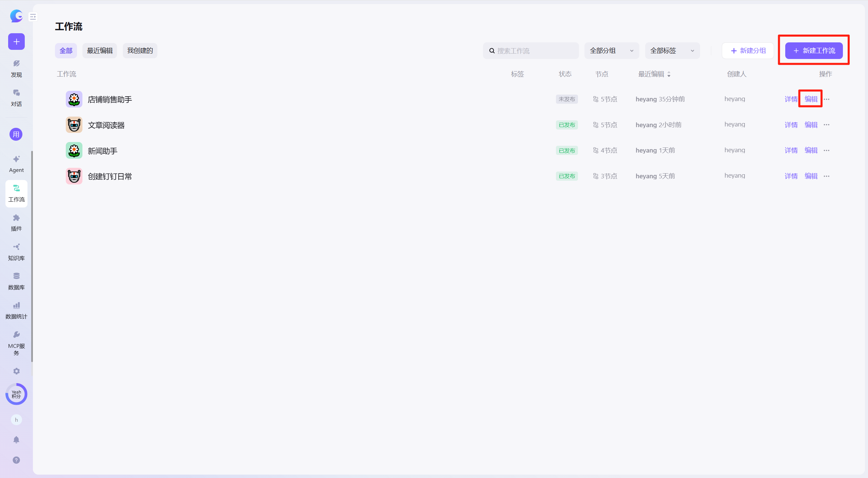The height and width of the screenshot is (478, 868).
Task: Click the 文章阅读器 workflow name
Action: [106, 125]
